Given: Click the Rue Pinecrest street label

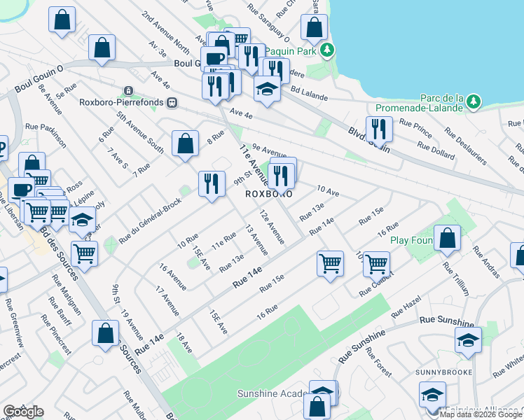Looking at the screenshot, I should pyautogui.click(x=56, y=335).
